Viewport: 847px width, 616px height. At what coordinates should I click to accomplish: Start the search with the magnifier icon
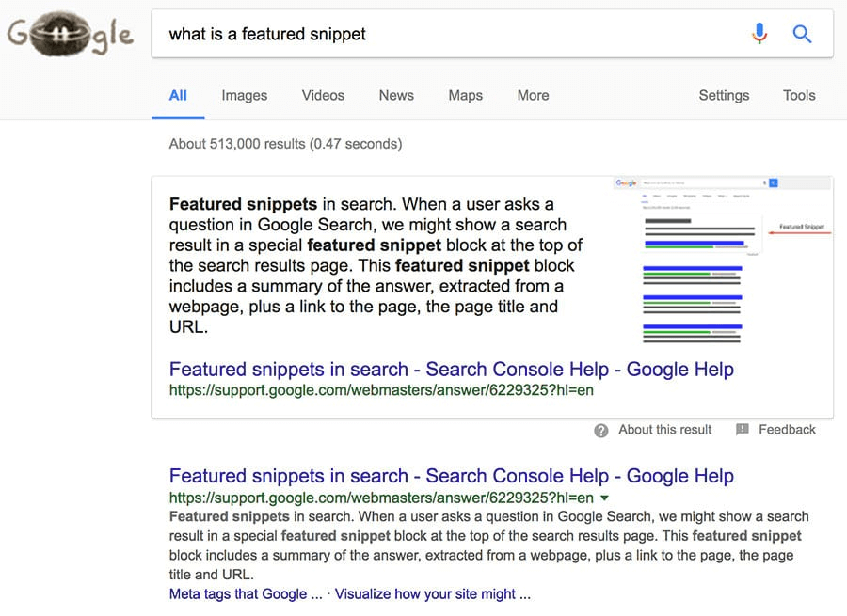click(x=802, y=33)
